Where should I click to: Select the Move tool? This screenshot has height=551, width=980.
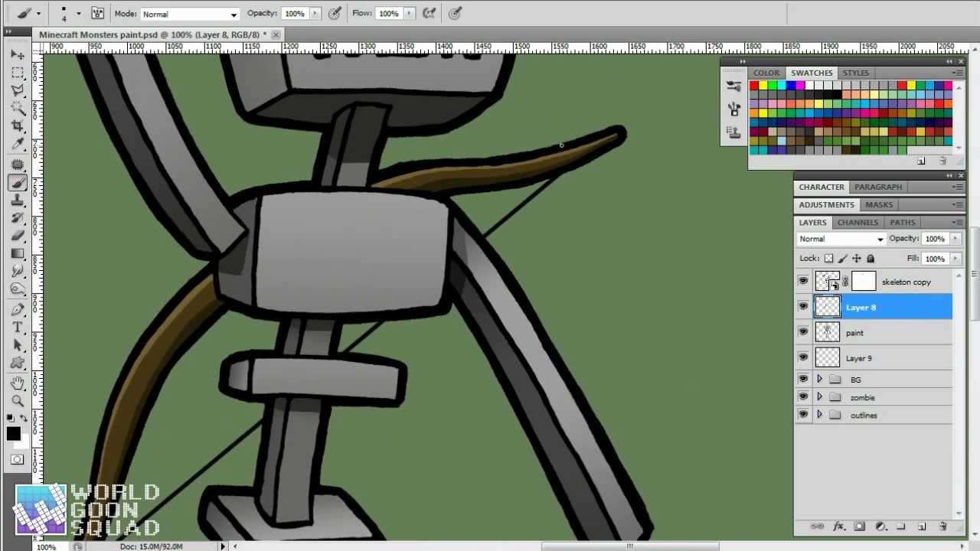(x=18, y=54)
